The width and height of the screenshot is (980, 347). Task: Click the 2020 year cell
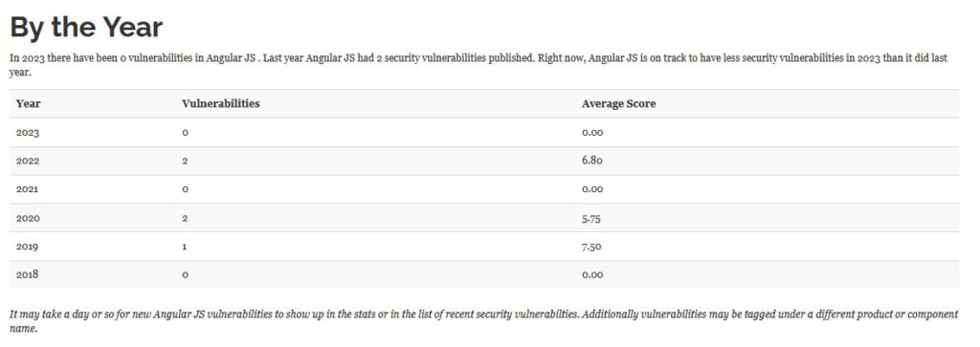[x=28, y=219]
